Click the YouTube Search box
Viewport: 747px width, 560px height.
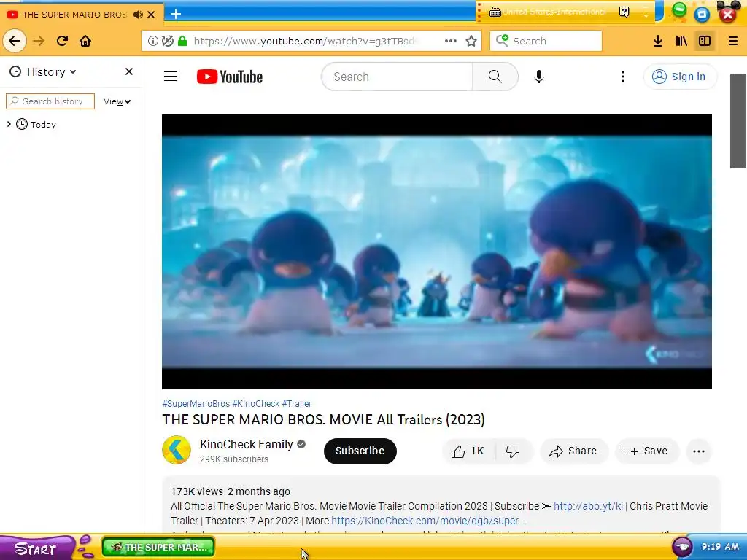click(x=397, y=77)
